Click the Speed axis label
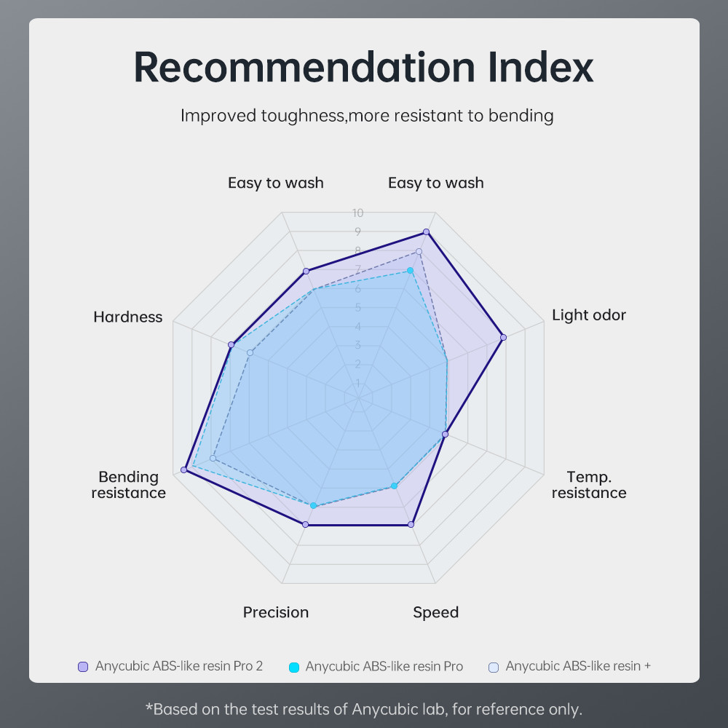The width and height of the screenshot is (728, 728). click(x=436, y=612)
